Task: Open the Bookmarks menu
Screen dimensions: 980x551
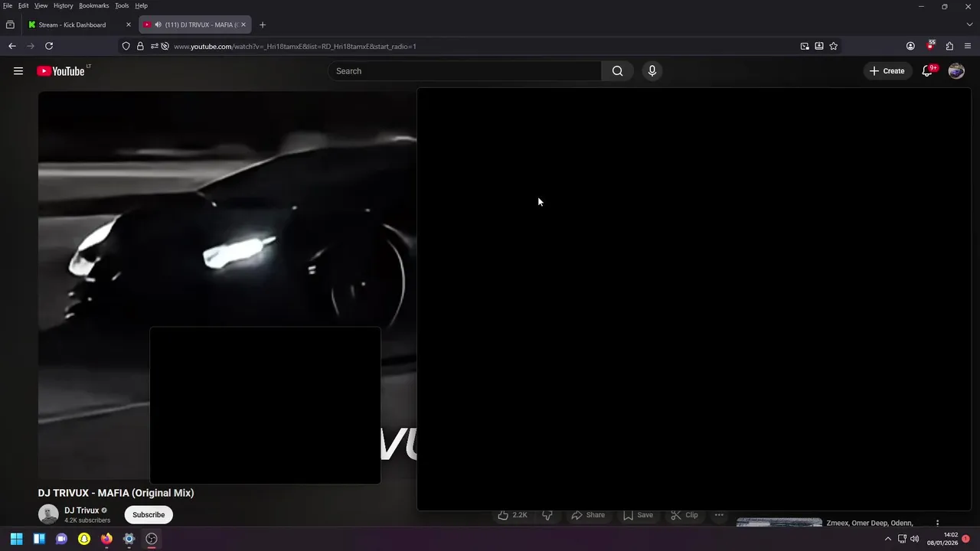Action: [94, 5]
